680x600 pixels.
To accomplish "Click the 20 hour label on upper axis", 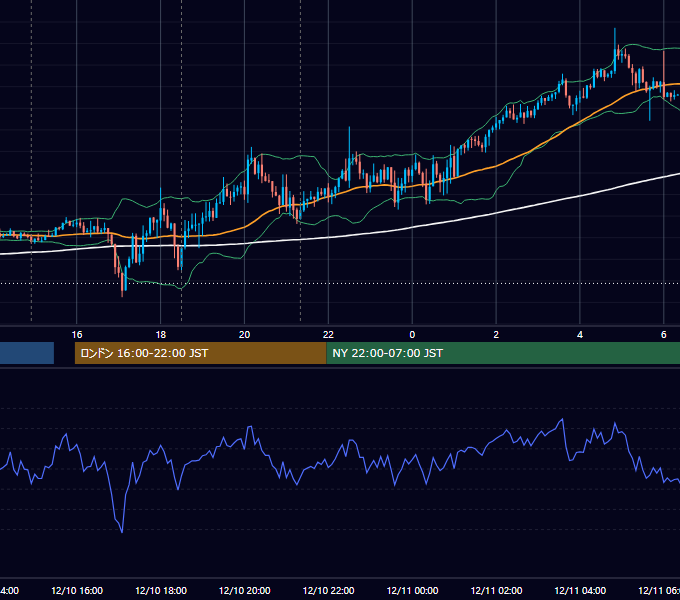I will 245,335.
